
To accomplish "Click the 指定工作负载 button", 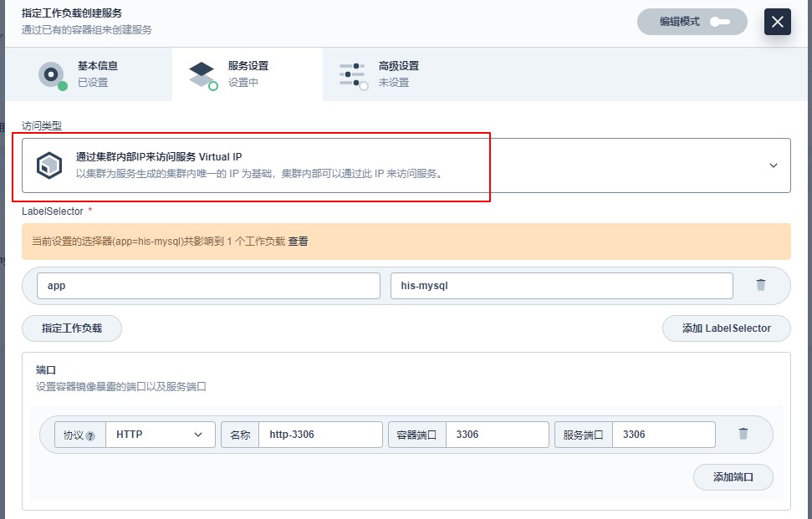I will pyautogui.click(x=72, y=328).
